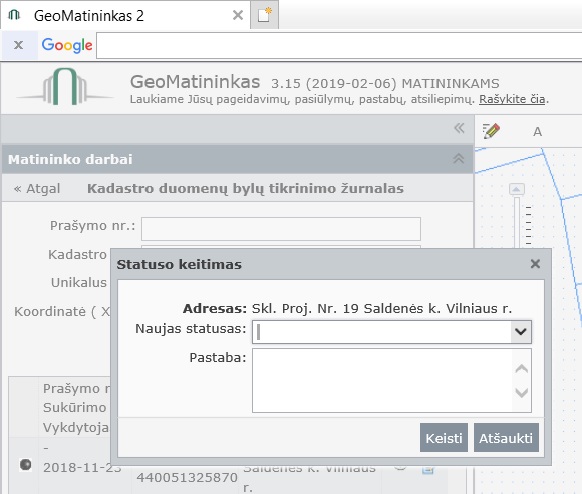This screenshot has width=582, height=494.
Task: Click the map zoom slider up button
Action: (517, 189)
